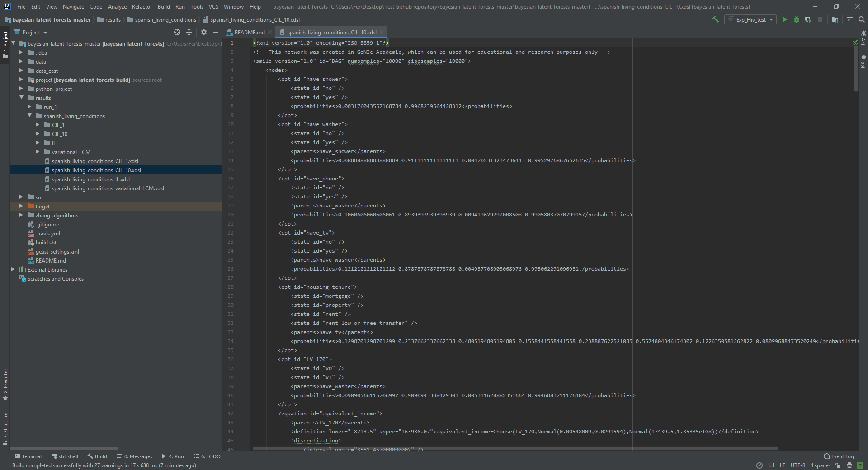
Task: Select the build.sbt file
Action: click(x=46, y=243)
